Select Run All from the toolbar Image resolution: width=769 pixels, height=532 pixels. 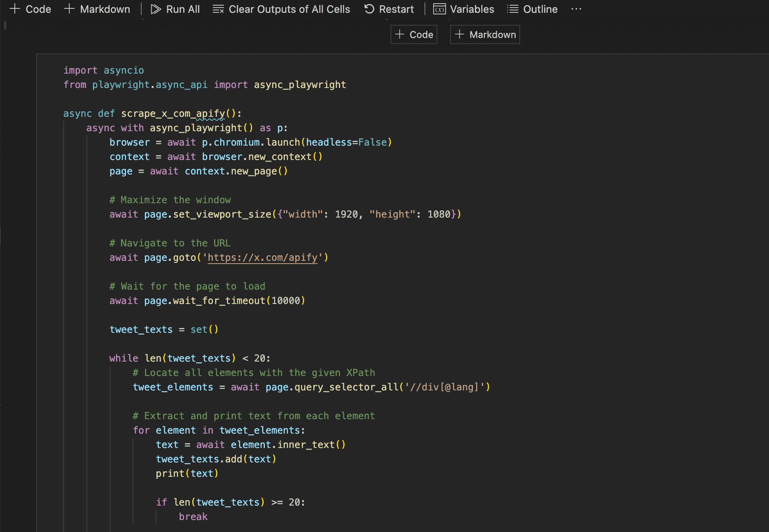(x=175, y=9)
